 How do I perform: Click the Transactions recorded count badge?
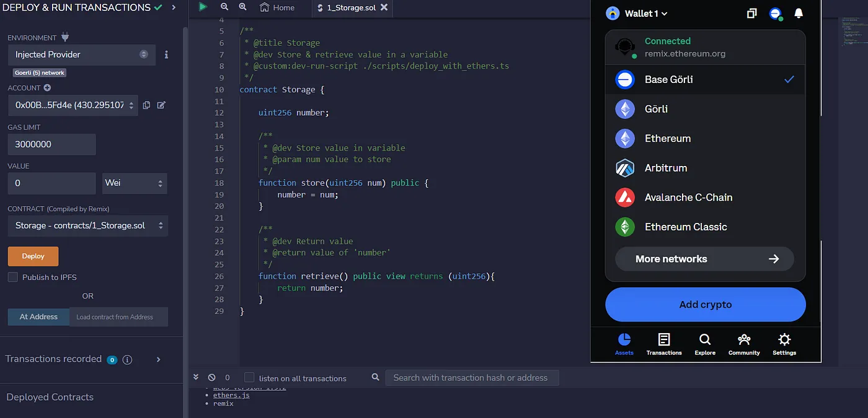point(112,360)
